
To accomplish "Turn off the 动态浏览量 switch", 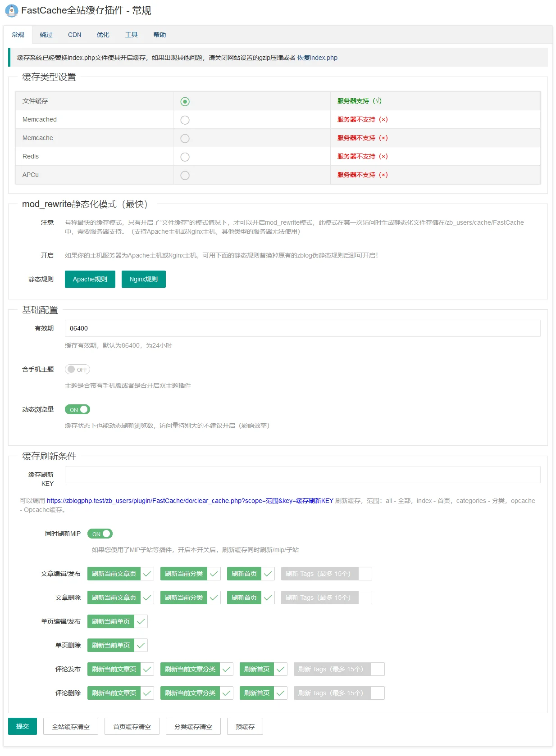I will coord(77,409).
